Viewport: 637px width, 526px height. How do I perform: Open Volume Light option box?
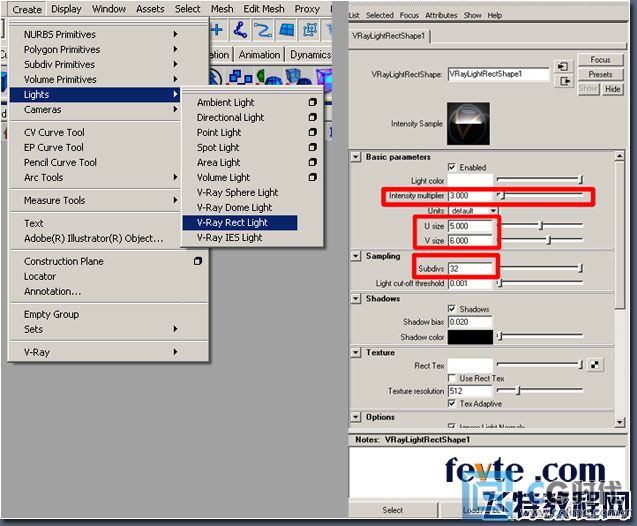pos(312,177)
